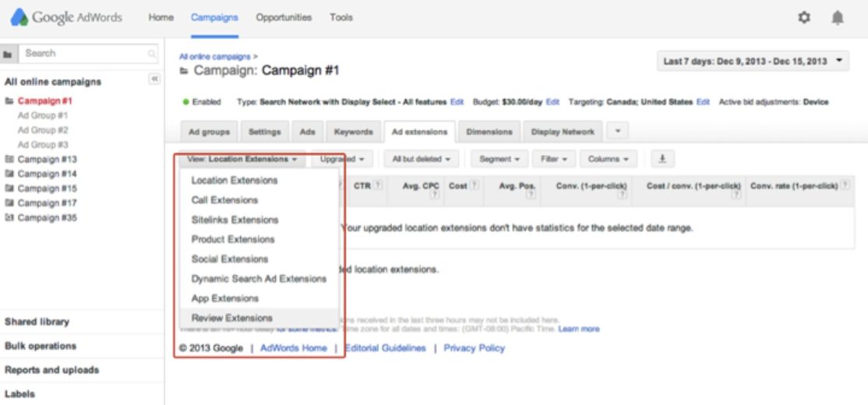Switch to the Dimensions tab

click(489, 132)
